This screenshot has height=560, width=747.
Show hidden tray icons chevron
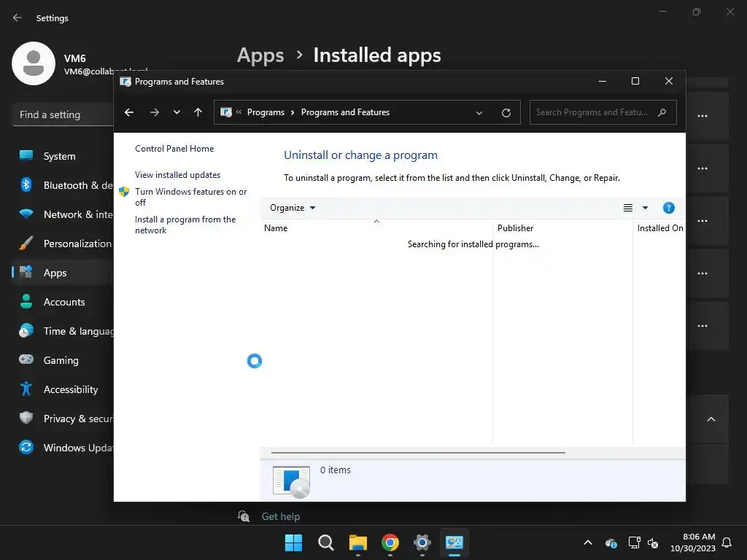(588, 542)
